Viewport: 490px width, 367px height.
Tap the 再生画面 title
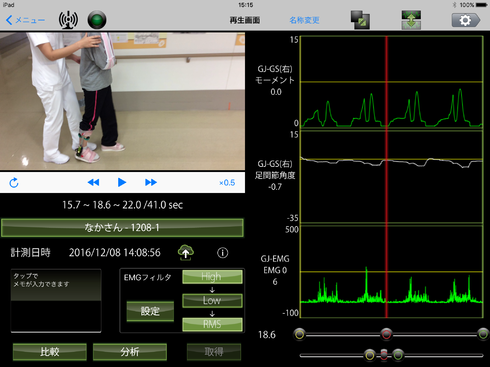pyautogui.click(x=245, y=20)
